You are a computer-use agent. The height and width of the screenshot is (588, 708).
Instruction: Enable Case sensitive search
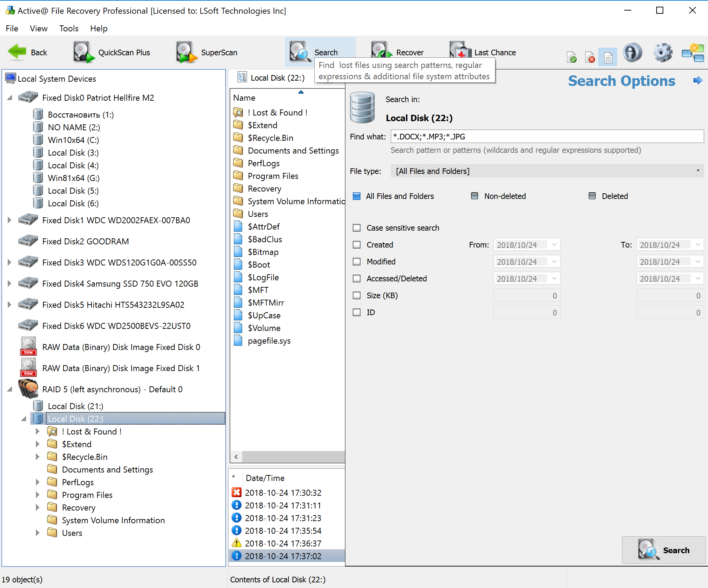357,228
